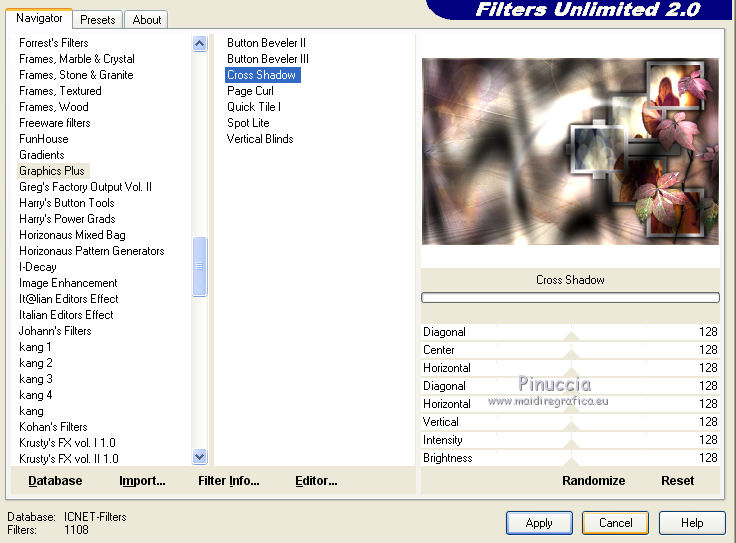Select It@lian Editors Effect category

[69, 298]
